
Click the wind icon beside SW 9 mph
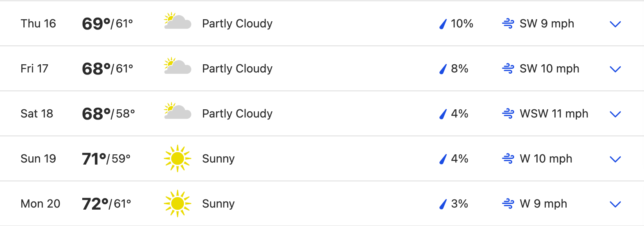[x=508, y=24]
